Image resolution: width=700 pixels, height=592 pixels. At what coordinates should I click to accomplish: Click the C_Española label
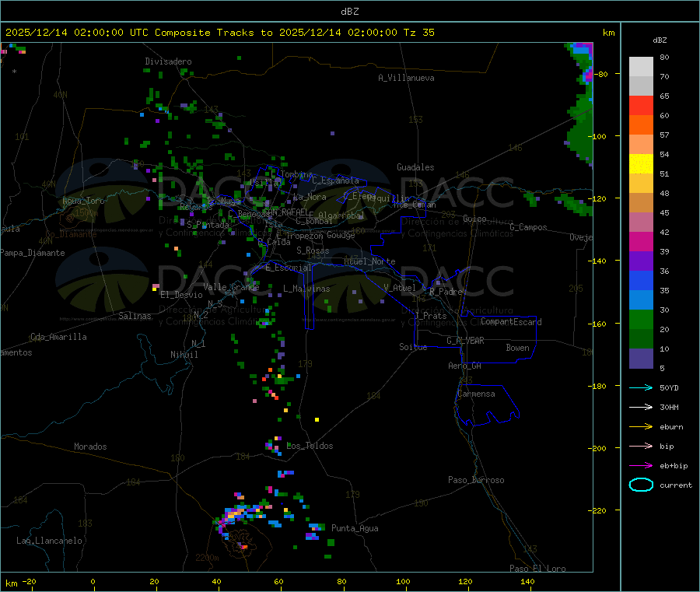(x=336, y=180)
